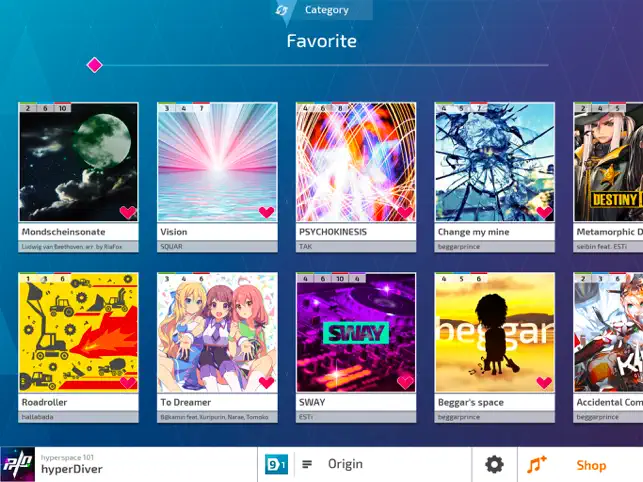Toggle favorite heart on Beggar's space

pos(544,382)
